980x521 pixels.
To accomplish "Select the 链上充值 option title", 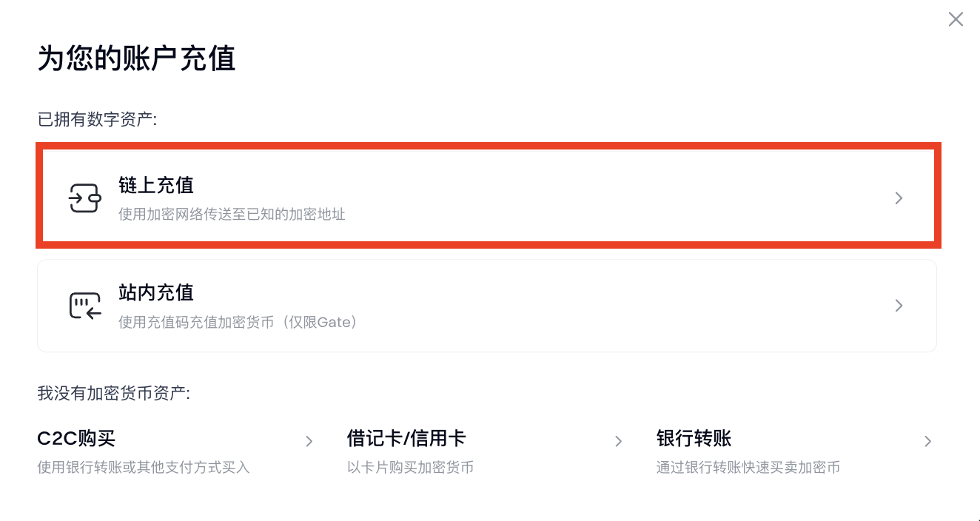I will (155, 185).
